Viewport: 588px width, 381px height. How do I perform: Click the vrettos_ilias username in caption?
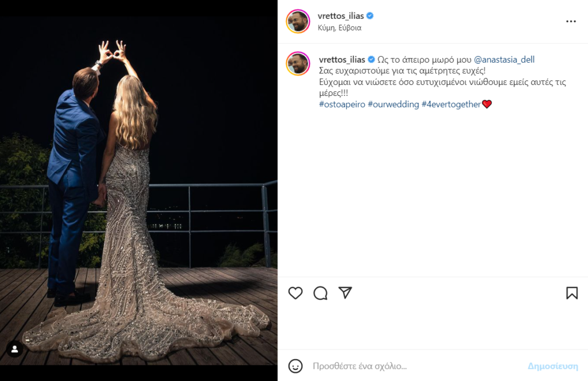pos(341,60)
